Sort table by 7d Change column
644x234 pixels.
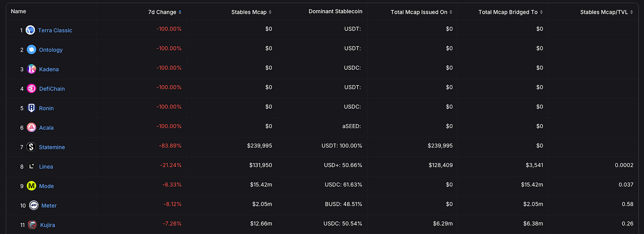(165, 12)
